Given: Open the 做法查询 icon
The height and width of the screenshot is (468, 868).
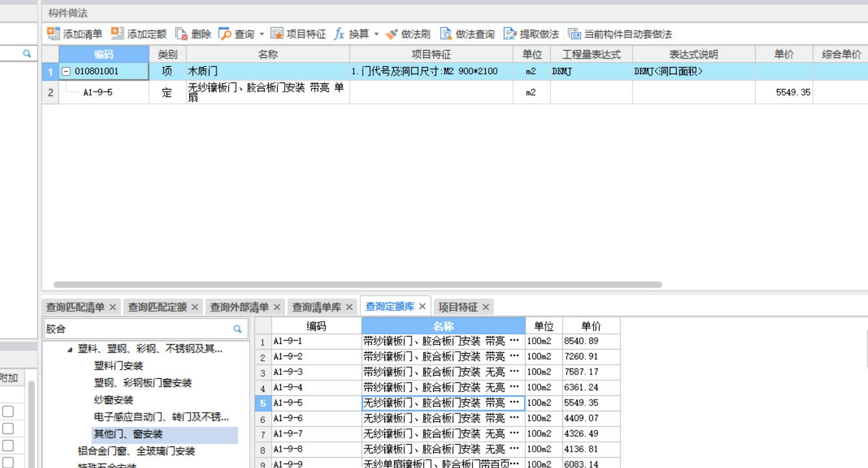Looking at the screenshot, I should pyautogui.click(x=446, y=34).
